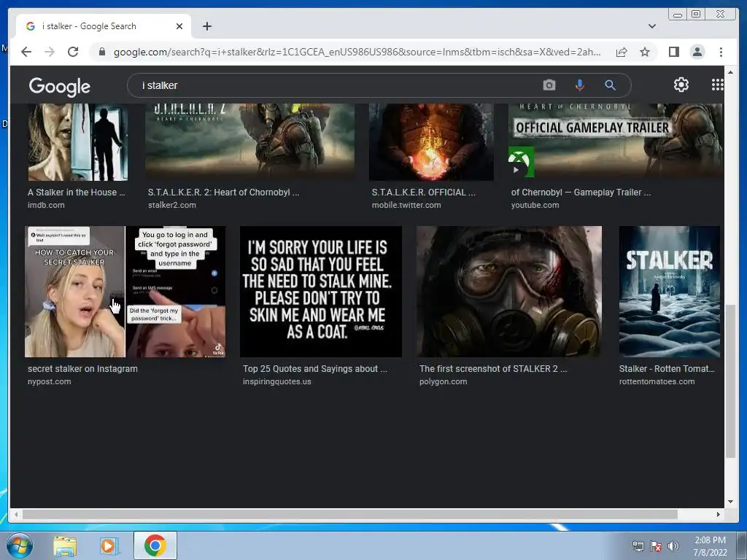Open Chrome's side panel
The image size is (747, 560).
tap(673, 52)
